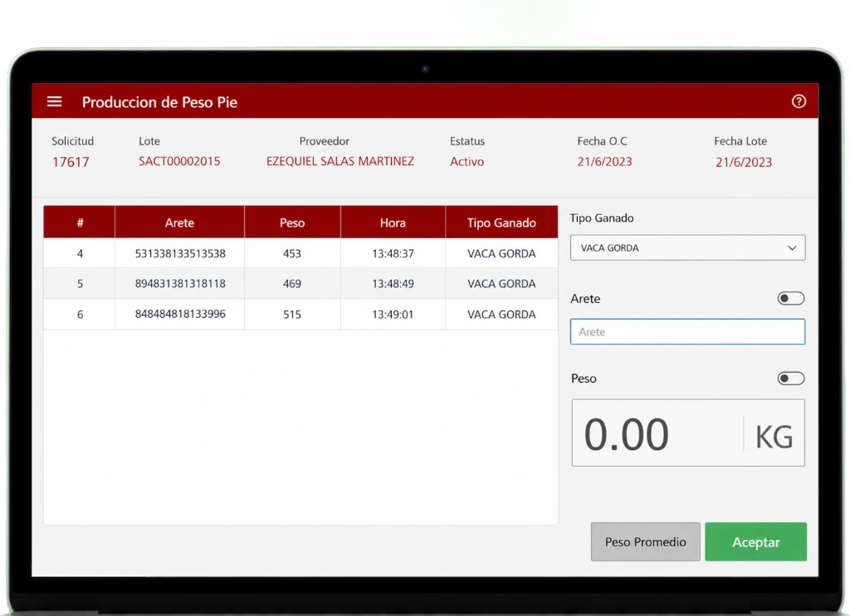
Task: Sort by the Arete column header
Action: coord(179,222)
